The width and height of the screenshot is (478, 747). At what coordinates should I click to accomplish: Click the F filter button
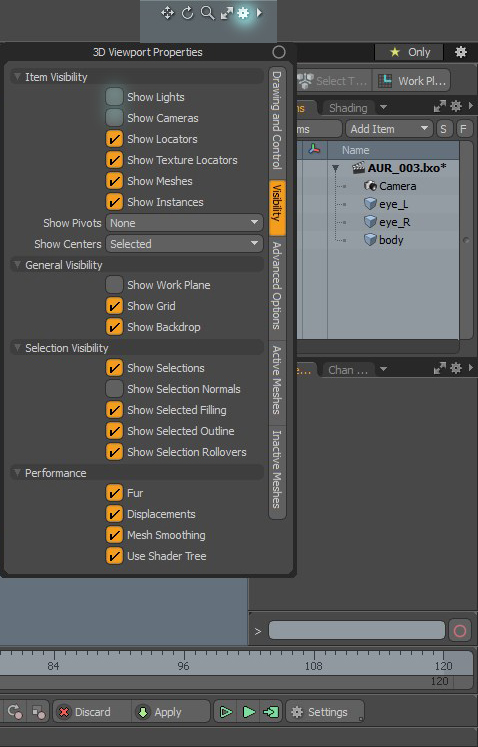point(463,129)
